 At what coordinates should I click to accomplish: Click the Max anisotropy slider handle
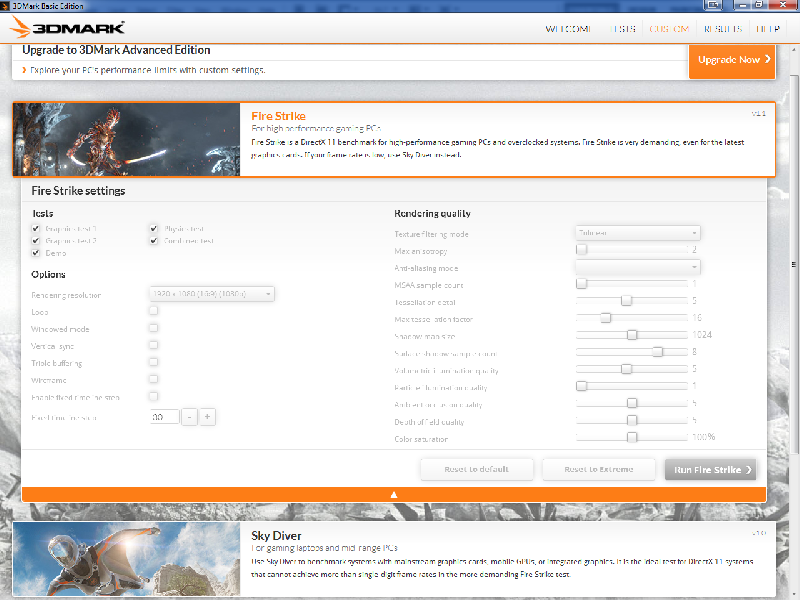pyautogui.click(x=581, y=249)
